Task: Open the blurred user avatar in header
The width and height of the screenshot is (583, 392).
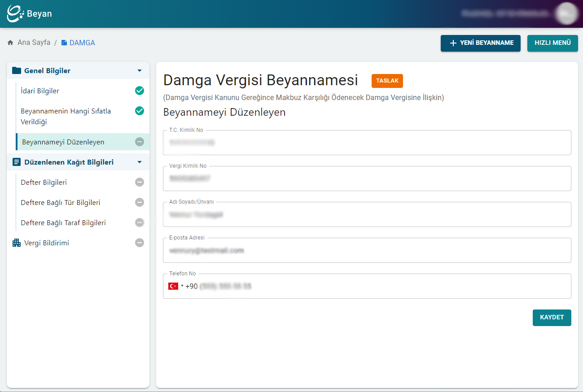Action: (566, 13)
